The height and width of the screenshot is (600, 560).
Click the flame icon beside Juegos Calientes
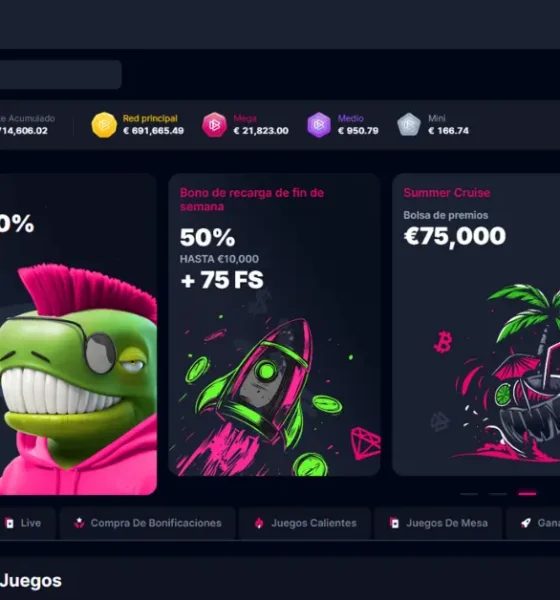coord(259,523)
